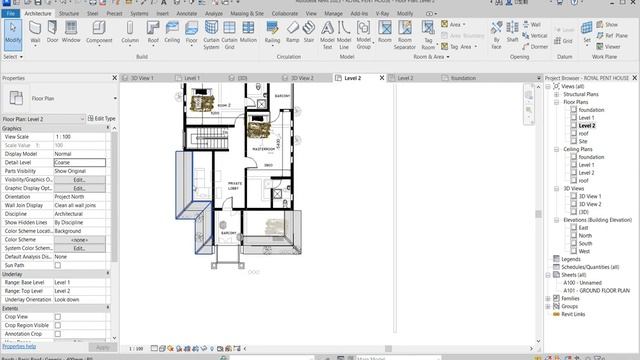Click the Properties panel vertical scrollbar
The image size is (640, 360).
114,196
